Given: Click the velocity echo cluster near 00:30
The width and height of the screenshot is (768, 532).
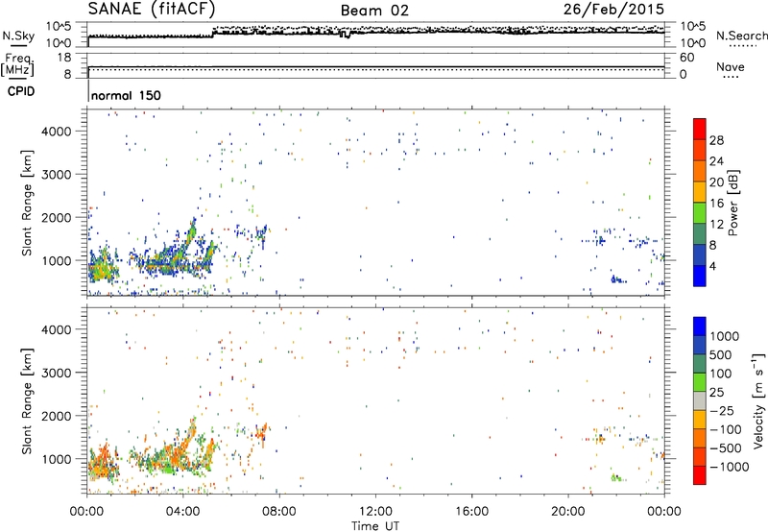Looking at the screenshot, I should pyautogui.click(x=103, y=463).
